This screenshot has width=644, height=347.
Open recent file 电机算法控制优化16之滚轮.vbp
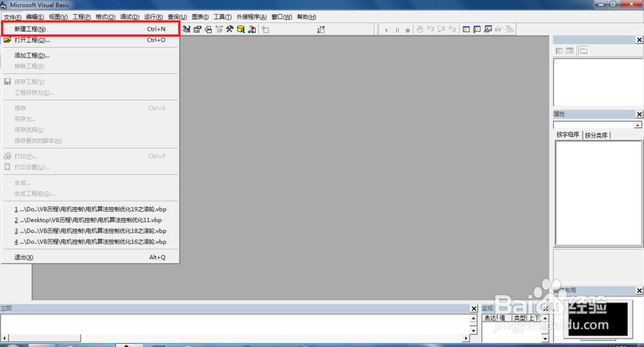point(90,242)
